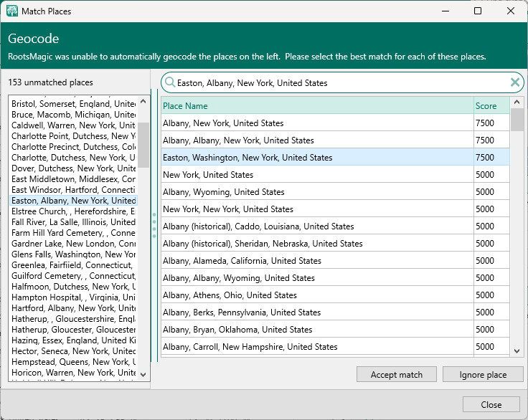Select unmatched place 'Elstree Church, , Herefordshire'
Screen dimensions: 528x420
(x=73, y=211)
